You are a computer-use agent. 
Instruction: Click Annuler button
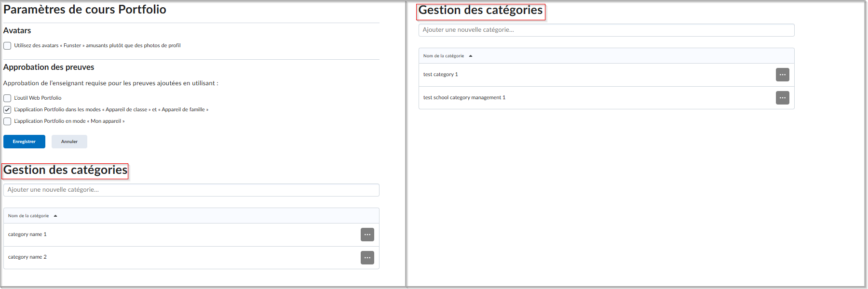[69, 142]
